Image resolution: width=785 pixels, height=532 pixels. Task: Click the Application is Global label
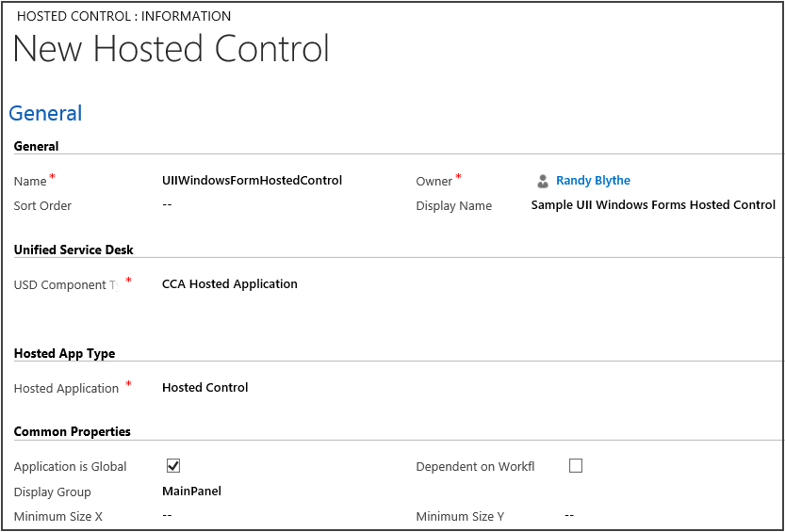tap(71, 467)
